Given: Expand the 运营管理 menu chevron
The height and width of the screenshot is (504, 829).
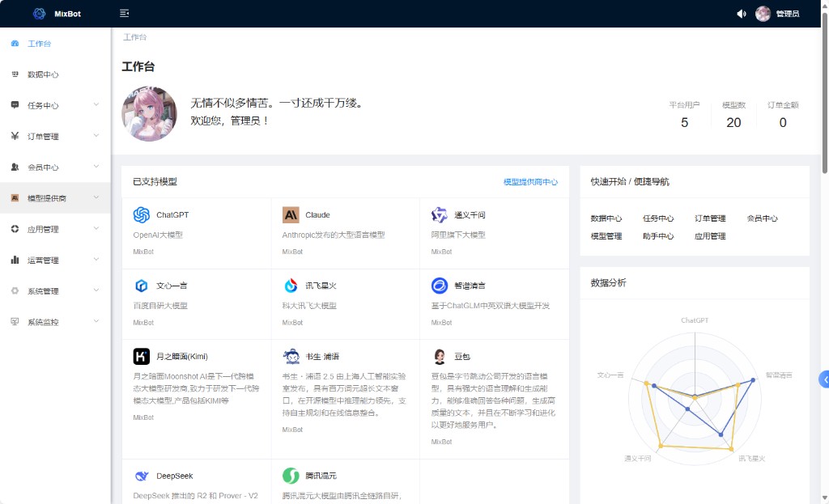Looking at the screenshot, I should point(96,260).
